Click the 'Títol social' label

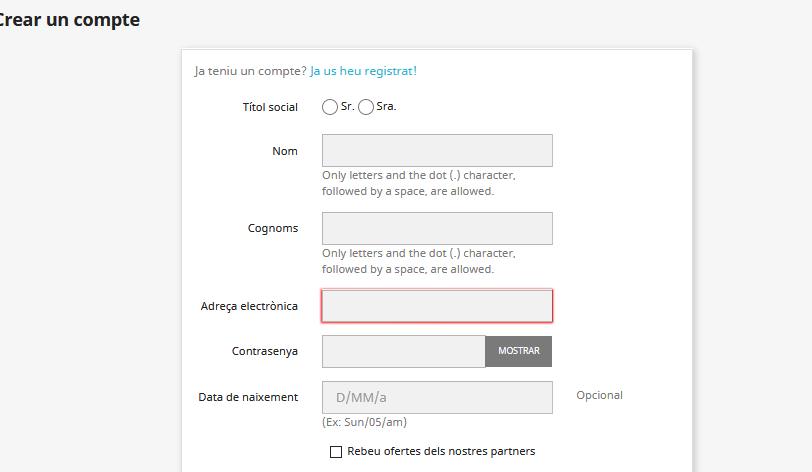pos(270,107)
